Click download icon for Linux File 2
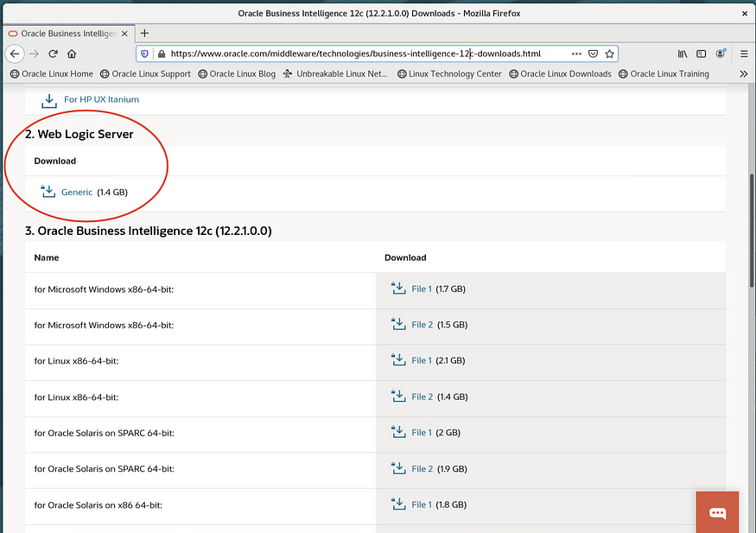Image resolution: width=756 pixels, height=533 pixels. [x=398, y=397]
